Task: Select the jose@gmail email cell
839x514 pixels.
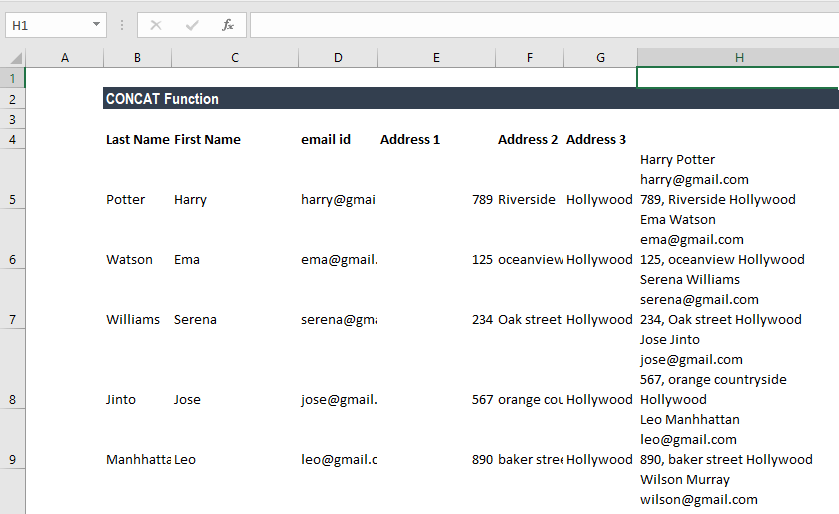Action: tap(338, 370)
